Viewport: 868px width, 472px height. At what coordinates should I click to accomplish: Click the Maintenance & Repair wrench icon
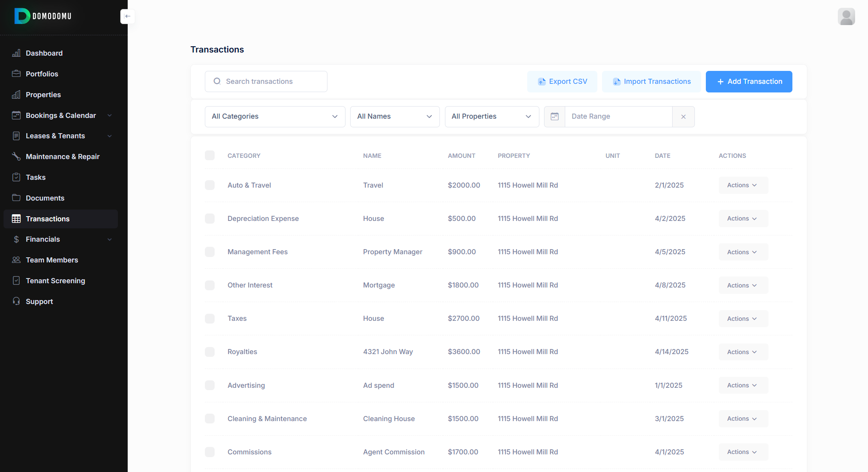click(x=16, y=157)
